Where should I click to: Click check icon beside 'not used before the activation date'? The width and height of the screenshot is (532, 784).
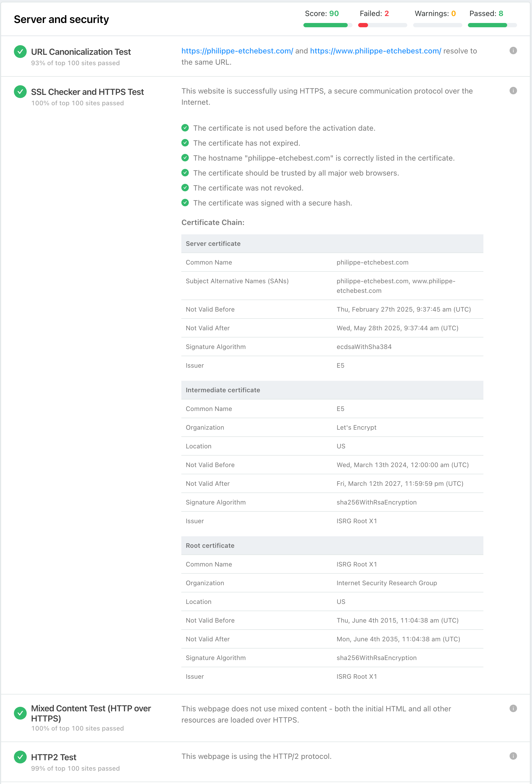pyautogui.click(x=185, y=128)
